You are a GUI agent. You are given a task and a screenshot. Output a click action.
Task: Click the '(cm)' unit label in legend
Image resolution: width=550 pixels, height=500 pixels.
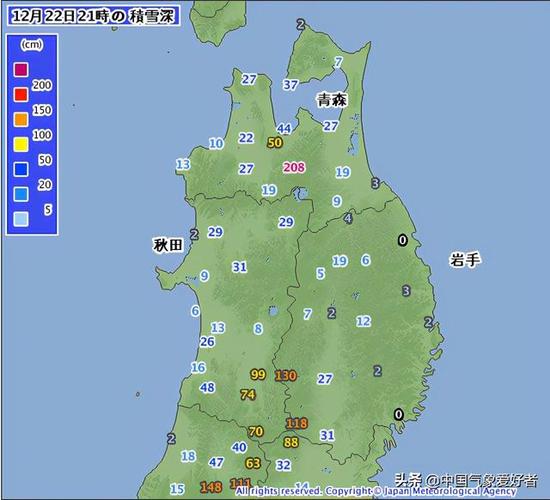(32, 45)
